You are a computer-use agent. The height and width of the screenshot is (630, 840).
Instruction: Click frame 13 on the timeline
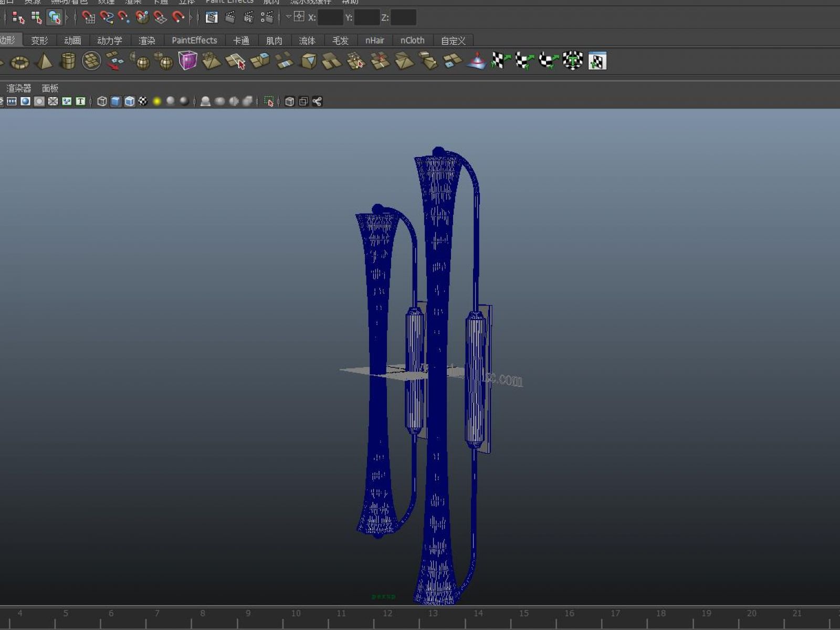point(433,614)
